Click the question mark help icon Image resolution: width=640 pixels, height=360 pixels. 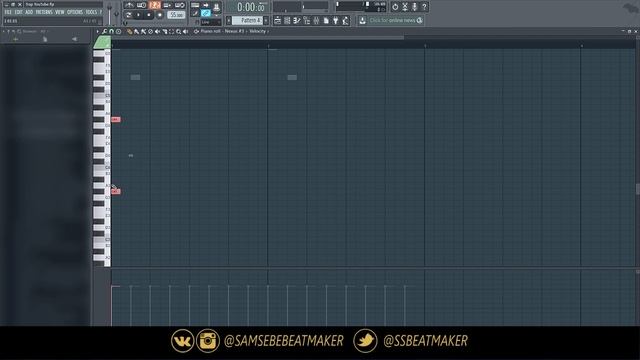424,7
